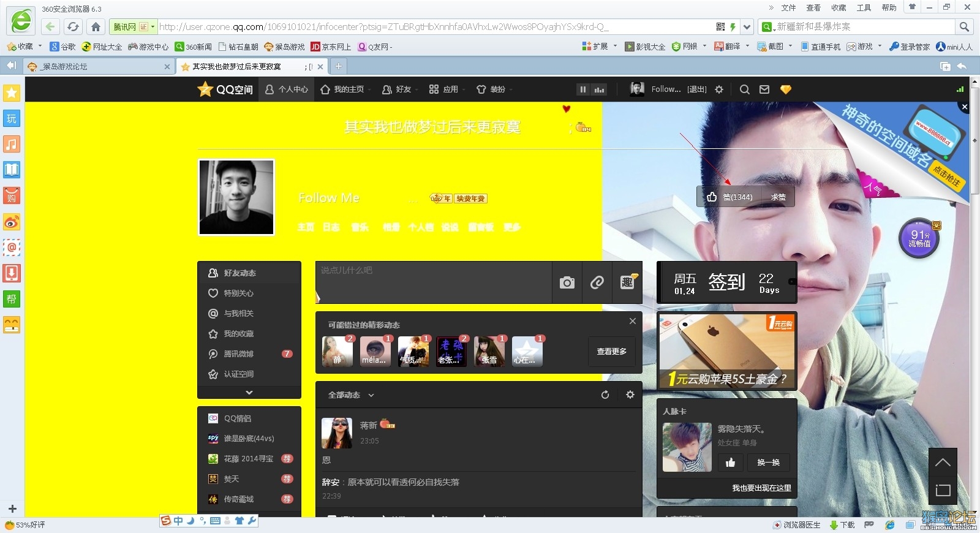980x533 pixels.
Task: Open the Weibo eye icon in sidebar
Action: coord(12,222)
